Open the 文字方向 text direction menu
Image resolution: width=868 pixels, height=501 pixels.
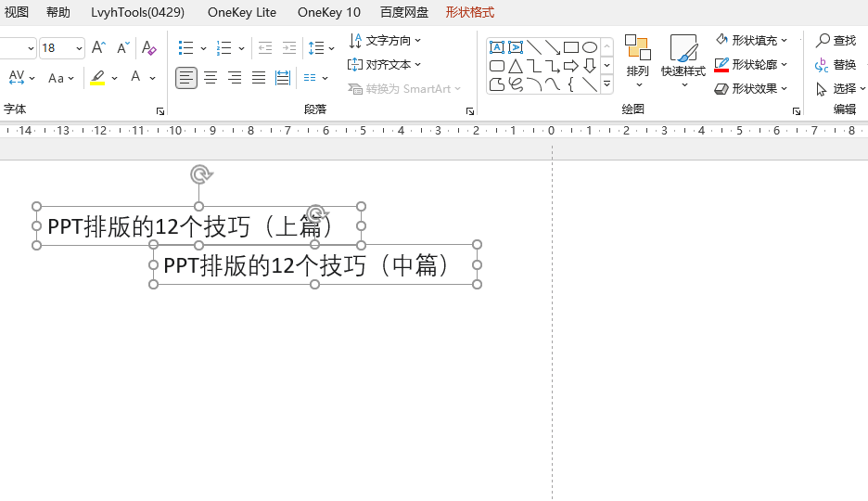[385, 41]
